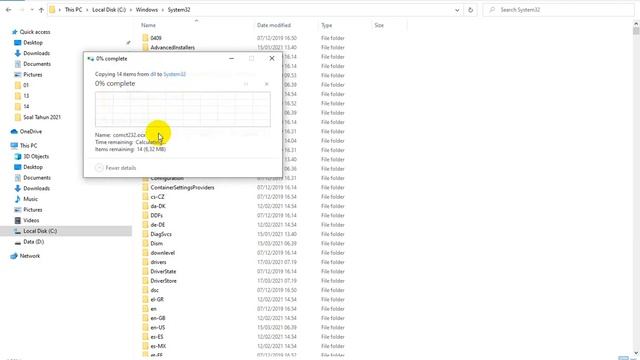The width and height of the screenshot is (640, 360).
Task: Open Videos under This PC
Action: (x=31, y=220)
